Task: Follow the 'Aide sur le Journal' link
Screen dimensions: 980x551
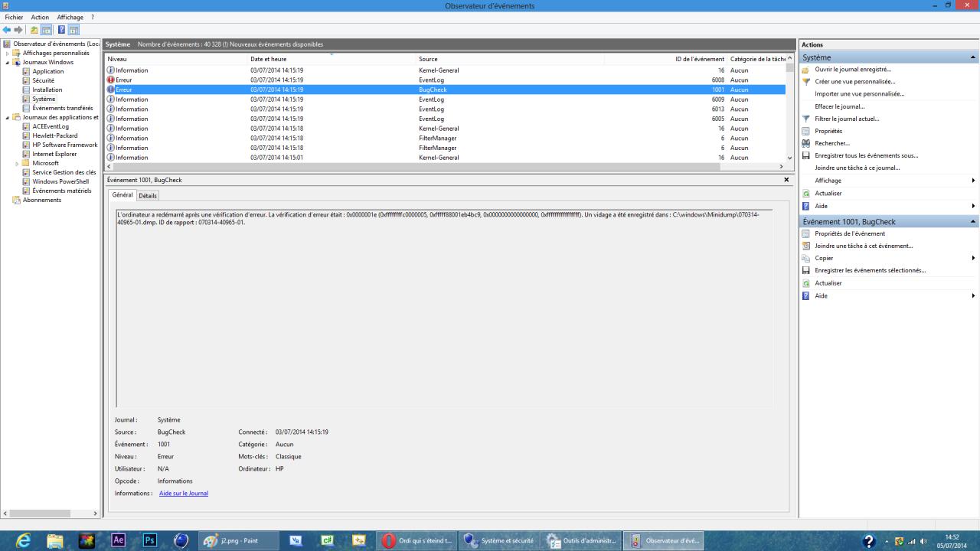Action: point(184,494)
